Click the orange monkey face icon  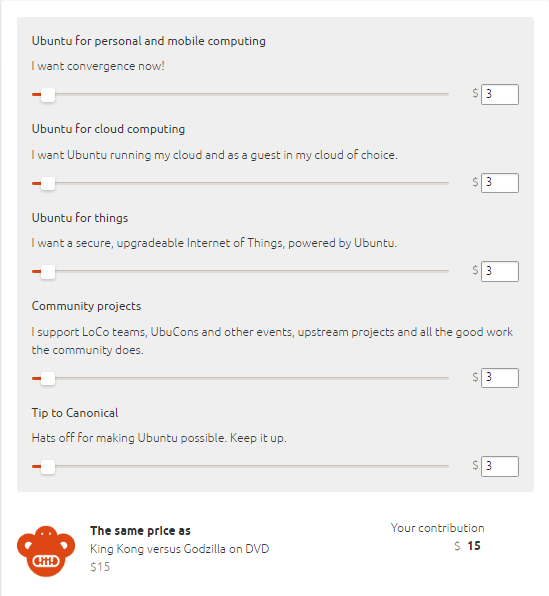[46, 551]
